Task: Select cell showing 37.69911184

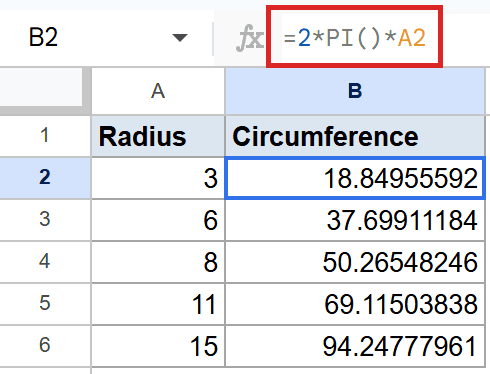Action: tap(355, 220)
